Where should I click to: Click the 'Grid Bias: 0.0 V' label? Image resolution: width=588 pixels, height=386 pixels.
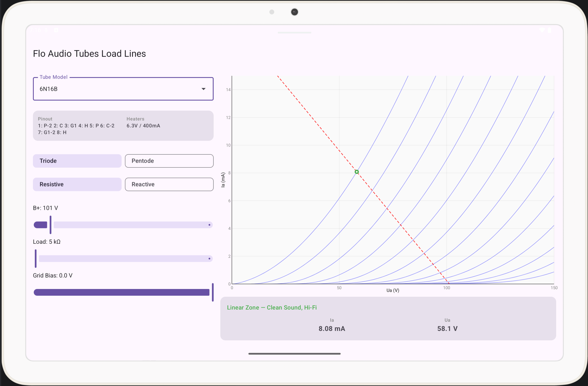pyautogui.click(x=53, y=275)
